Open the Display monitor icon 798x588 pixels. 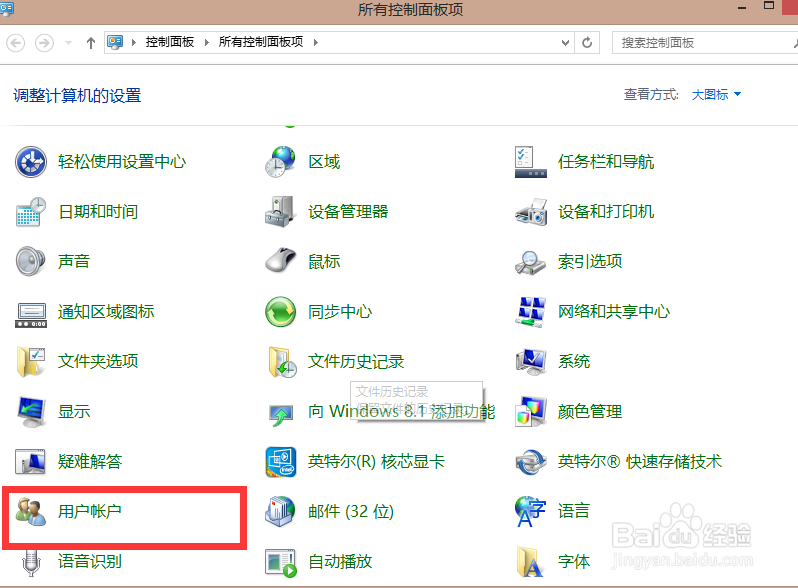(32, 412)
